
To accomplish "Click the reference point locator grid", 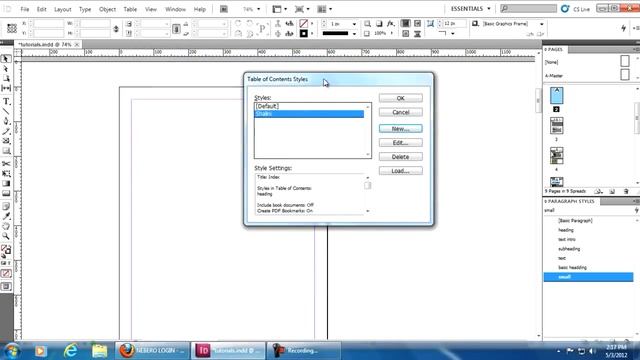I will click(12, 28).
